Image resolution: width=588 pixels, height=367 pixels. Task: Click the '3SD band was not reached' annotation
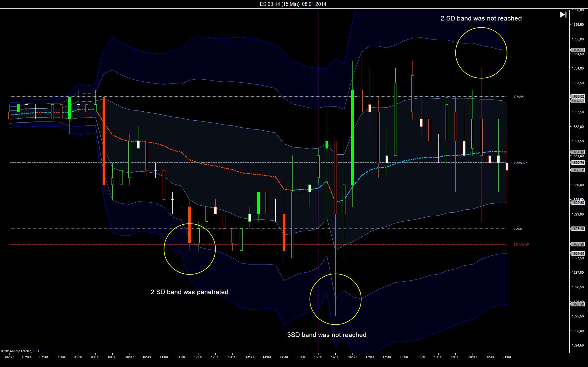[327, 335]
